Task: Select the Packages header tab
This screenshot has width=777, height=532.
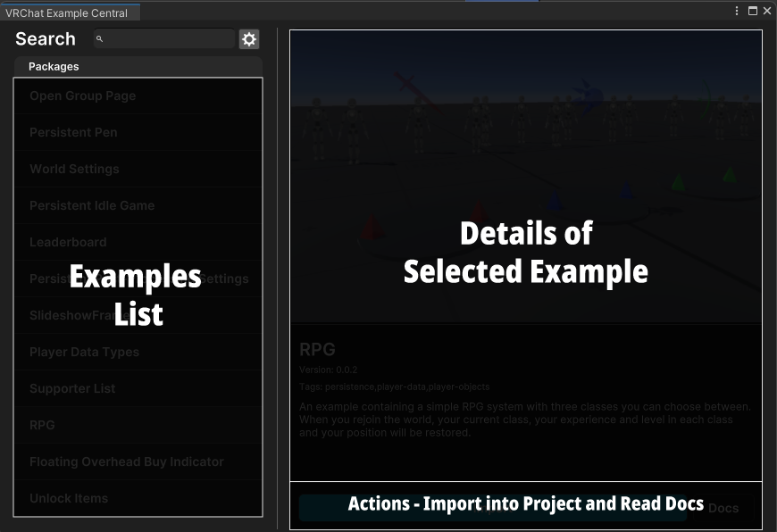Action: click(54, 66)
